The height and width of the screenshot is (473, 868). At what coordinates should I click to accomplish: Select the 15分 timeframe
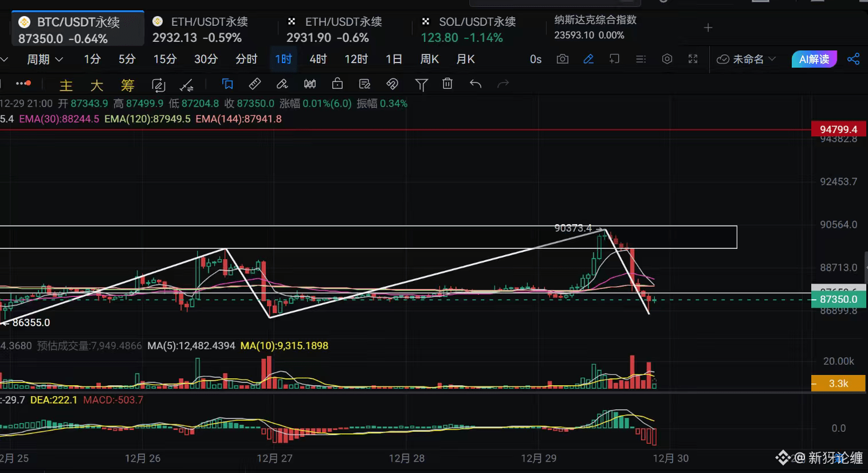165,59
